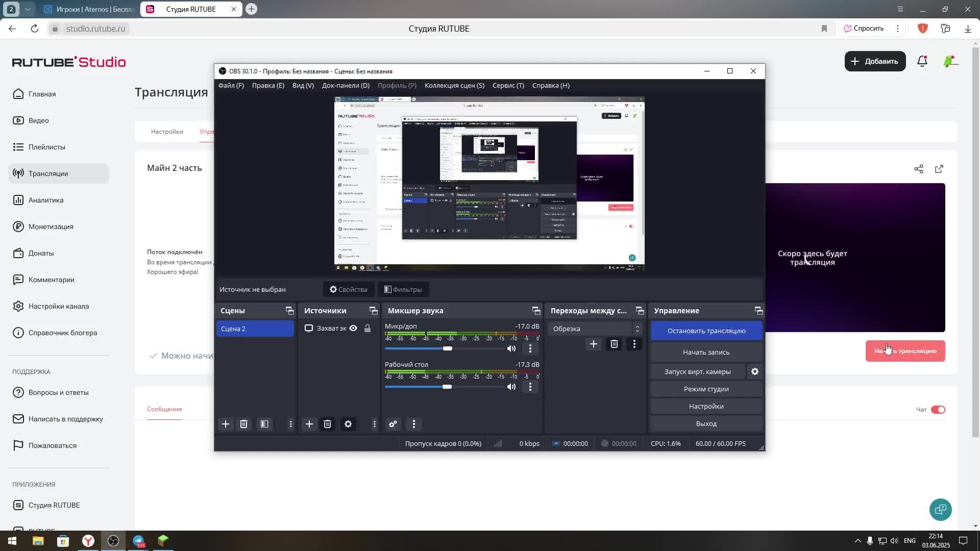The width and height of the screenshot is (980, 551).
Task: Mute the Рабочий стол audio channel
Action: coord(511,387)
